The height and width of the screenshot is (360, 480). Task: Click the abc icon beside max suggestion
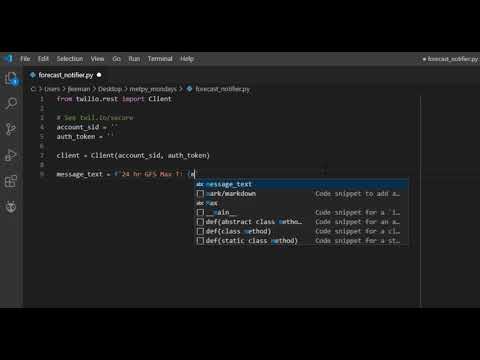[200, 203]
